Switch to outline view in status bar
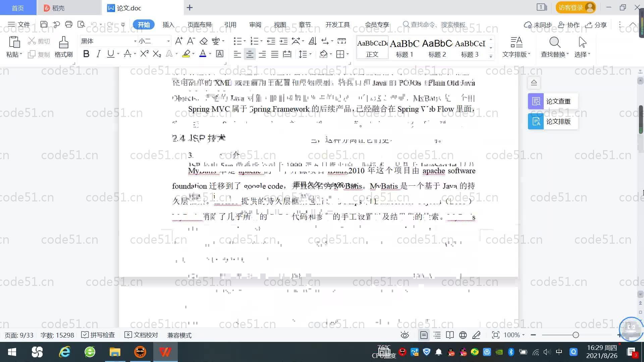The width and height of the screenshot is (644, 362). 437,335
